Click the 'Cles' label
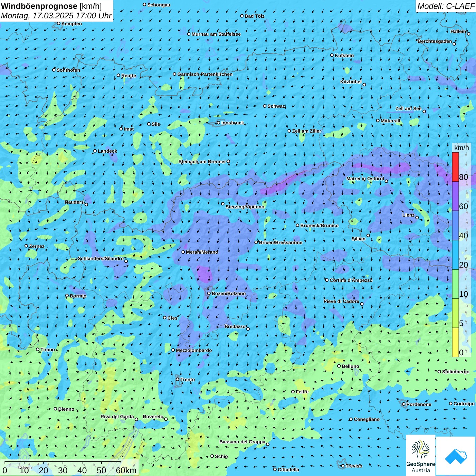The image size is (476, 476). point(172,318)
